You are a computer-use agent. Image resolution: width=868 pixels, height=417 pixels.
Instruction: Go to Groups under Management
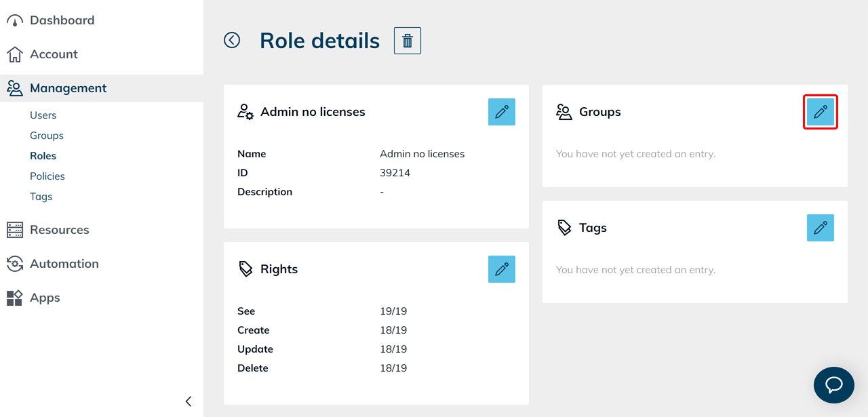pyautogui.click(x=47, y=136)
